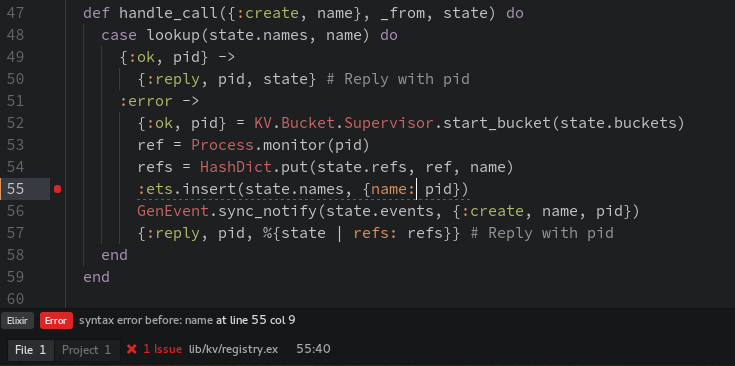Click the Elixir linter badge
Image resolution: width=735 pixels, height=366 pixels.
click(17, 321)
